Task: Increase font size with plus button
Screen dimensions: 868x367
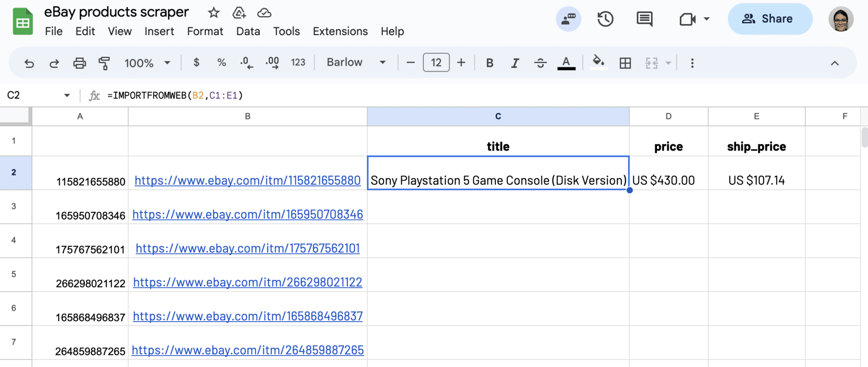Action: [x=461, y=63]
